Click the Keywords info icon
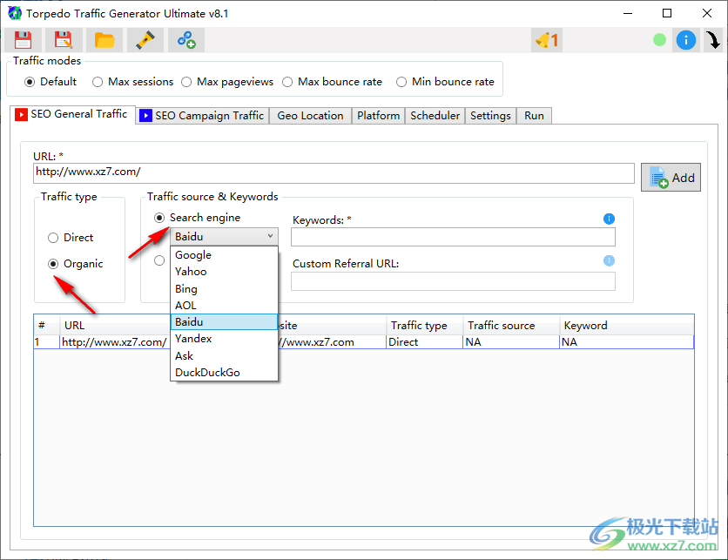 (x=609, y=219)
